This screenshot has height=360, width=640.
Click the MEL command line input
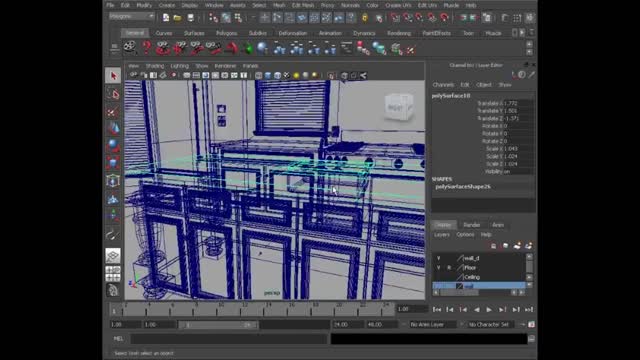229,338
